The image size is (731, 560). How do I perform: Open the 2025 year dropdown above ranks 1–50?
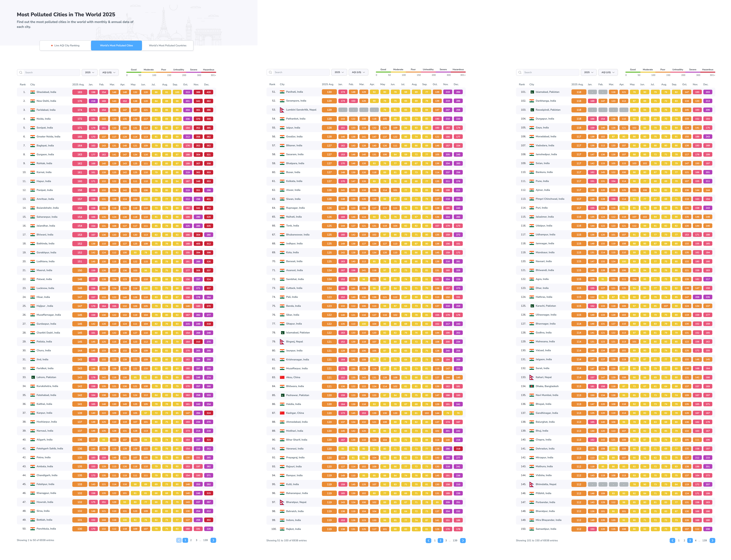point(90,72)
